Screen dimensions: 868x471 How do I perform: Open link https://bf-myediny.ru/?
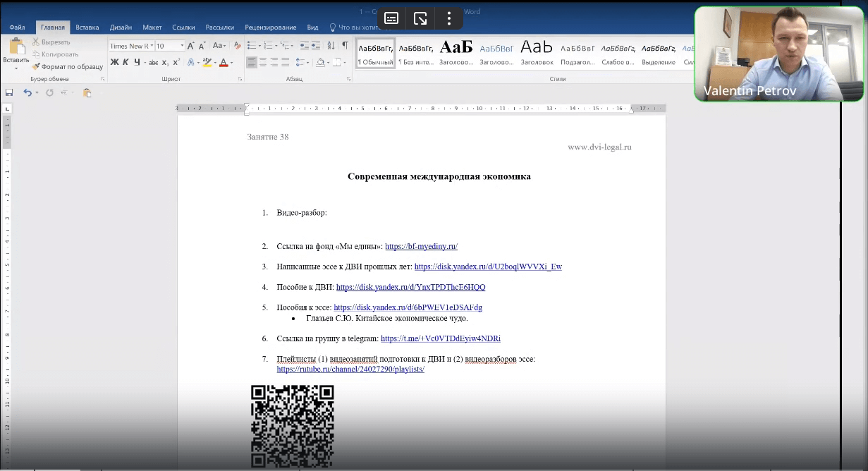pos(421,246)
